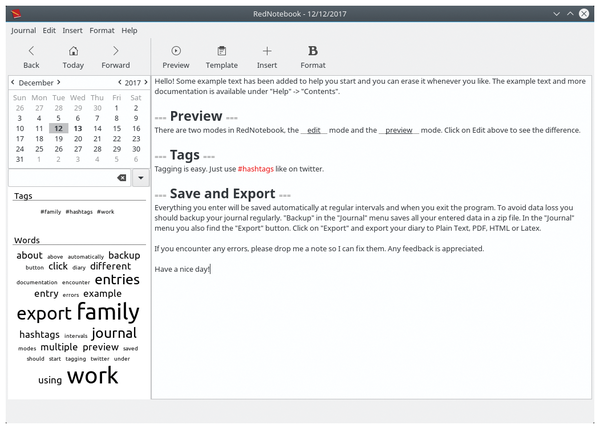This screenshot has width=600, height=429.
Task: Click the underlined 'preview' word in the editor
Action: pos(399,130)
